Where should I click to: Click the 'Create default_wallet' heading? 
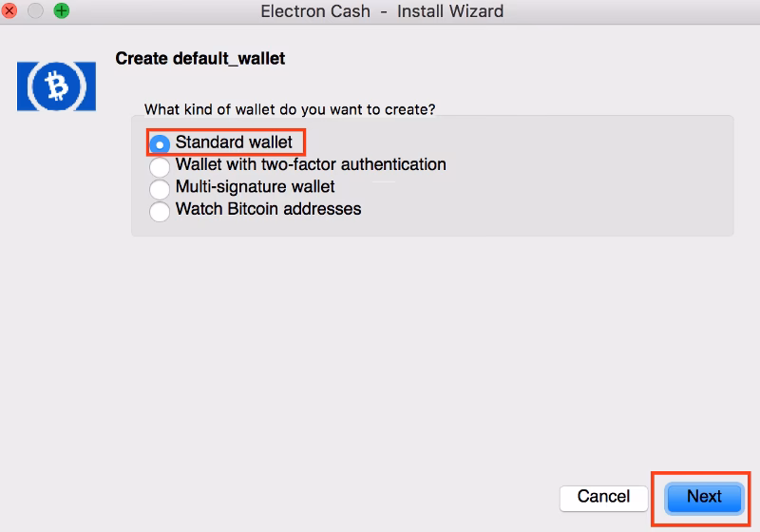tap(199, 59)
